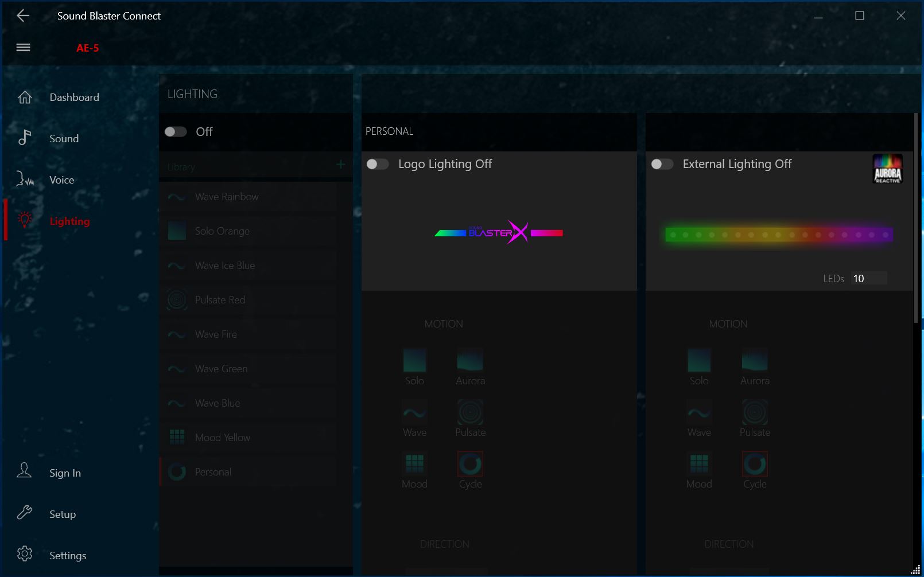The height and width of the screenshot is (577, 924).
Task: Select the Personal lighting profile
Action: 249,472
